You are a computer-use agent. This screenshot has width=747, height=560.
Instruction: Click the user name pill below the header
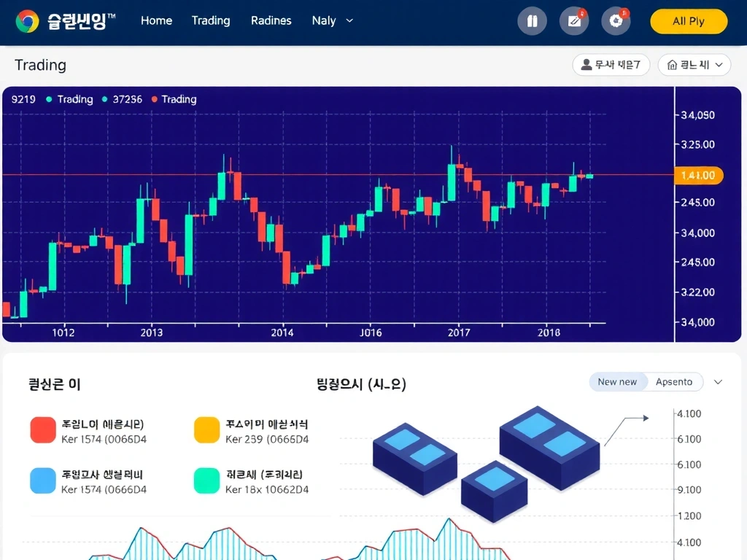pos(611,65)
